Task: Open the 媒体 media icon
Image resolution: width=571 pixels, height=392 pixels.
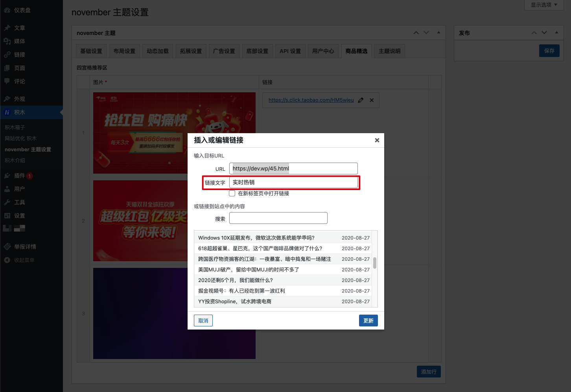Action: click(x=7, y=41)
